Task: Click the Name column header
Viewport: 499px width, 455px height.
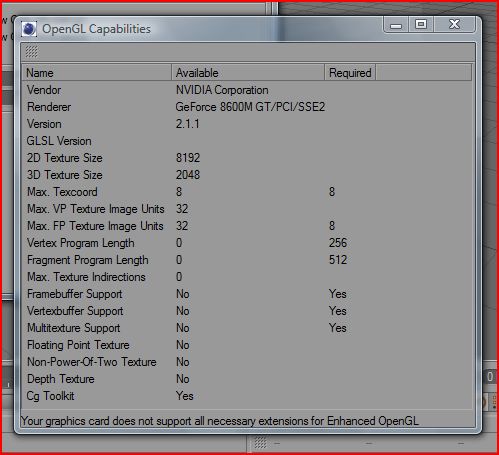Action: point(97,73)
